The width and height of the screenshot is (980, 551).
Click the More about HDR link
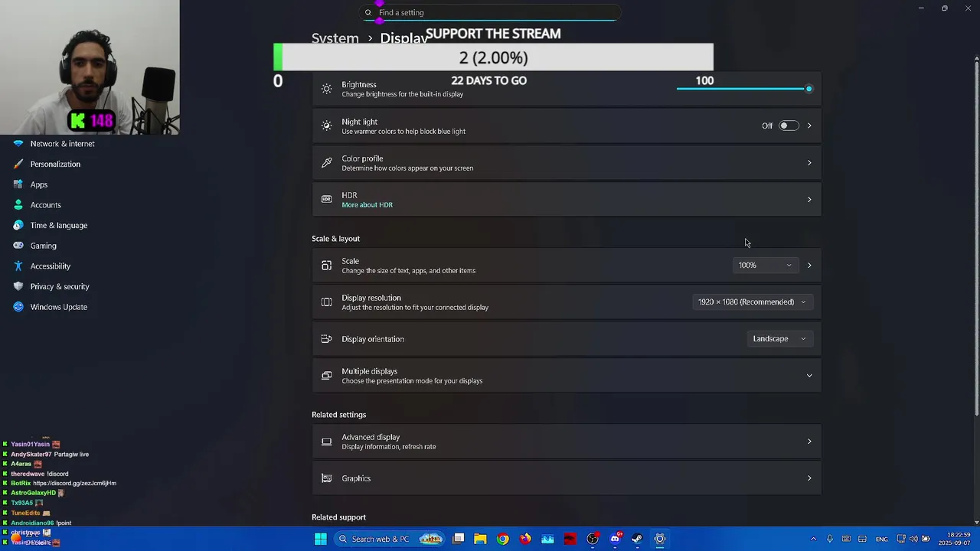pyautogui.click(x=367, y=205)
